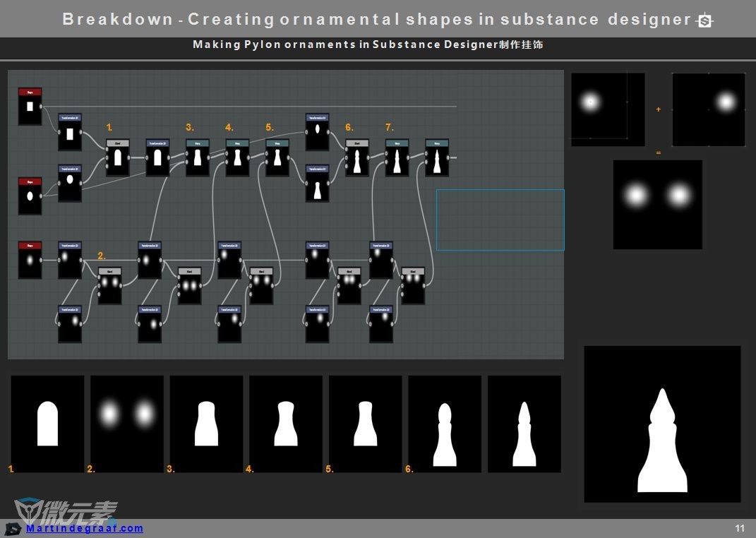The image size is (756, 538).
Task: Open result thumbnail numbered 6.
Action: pos(445,424)
